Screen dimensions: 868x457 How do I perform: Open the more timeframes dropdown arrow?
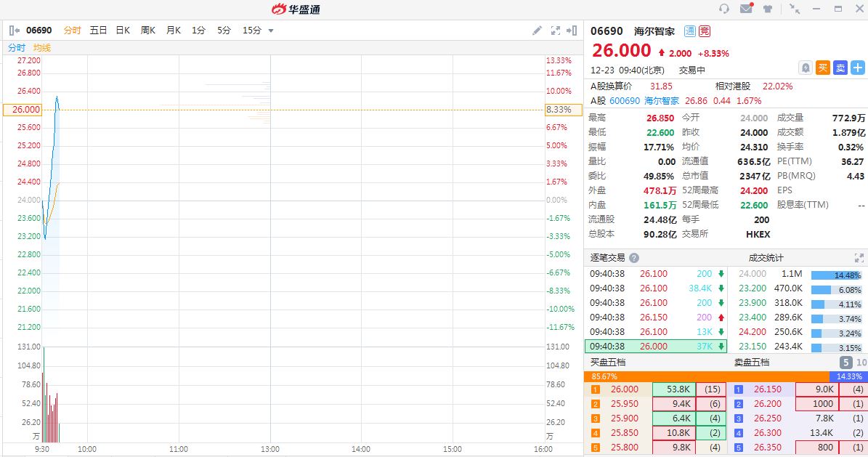point(271,31)
